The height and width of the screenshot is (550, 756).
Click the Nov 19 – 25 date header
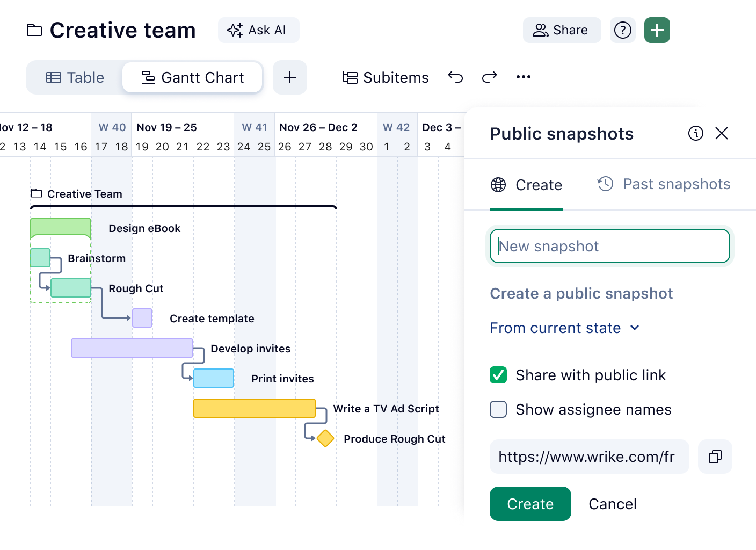(166, 127)
